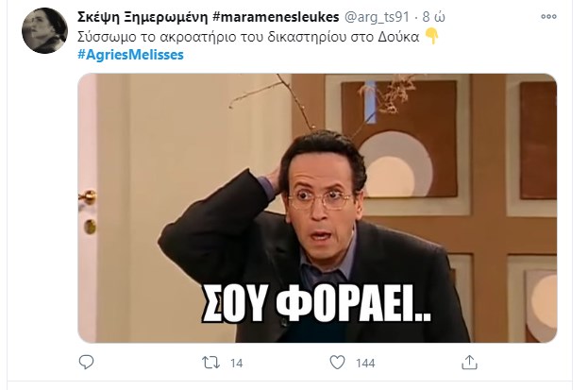Screen dimensions: 588x390
Task: Open the meme image ΣΟΥ ΦΟΡΑΕΙ
Action: pyautogui.click(x=317, y=208)
